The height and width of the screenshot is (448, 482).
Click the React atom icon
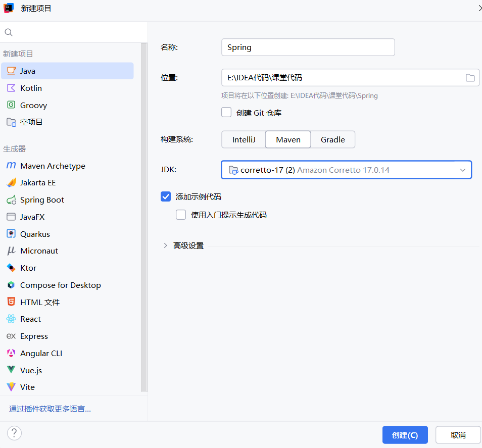coord(11,319)
